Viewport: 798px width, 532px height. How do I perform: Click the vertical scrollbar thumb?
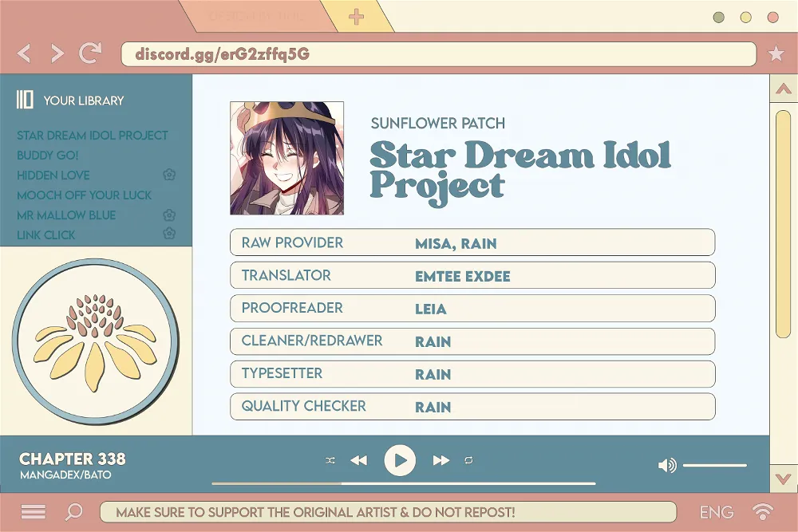pyautogui.click(x=784, y=224)
